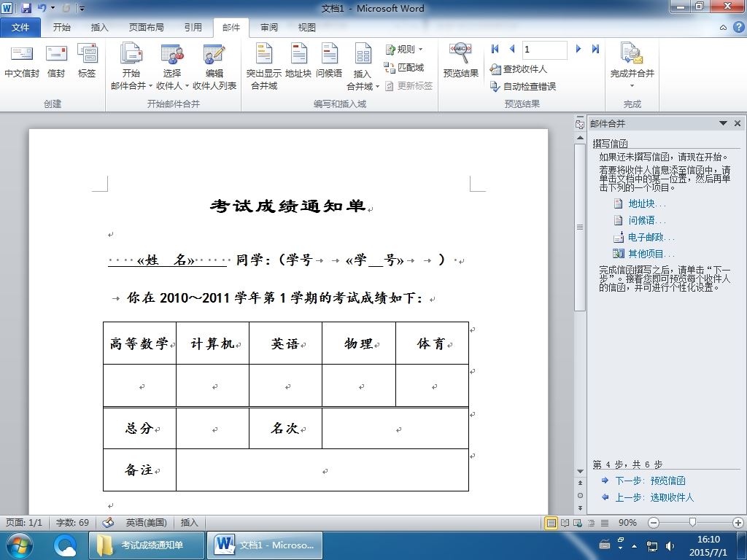This screenshot has height=560, width=747.
Task: Go to previous step: Select recipients (选取收件人)
Action: 654,497
